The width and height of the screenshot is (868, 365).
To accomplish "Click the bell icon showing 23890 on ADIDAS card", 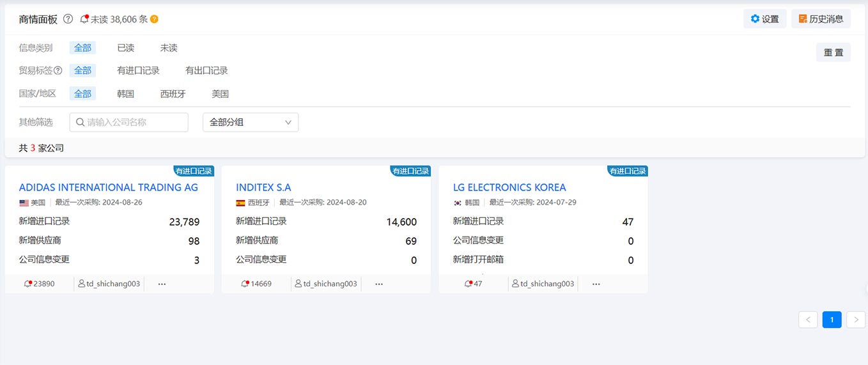I will tap(28, 283).
